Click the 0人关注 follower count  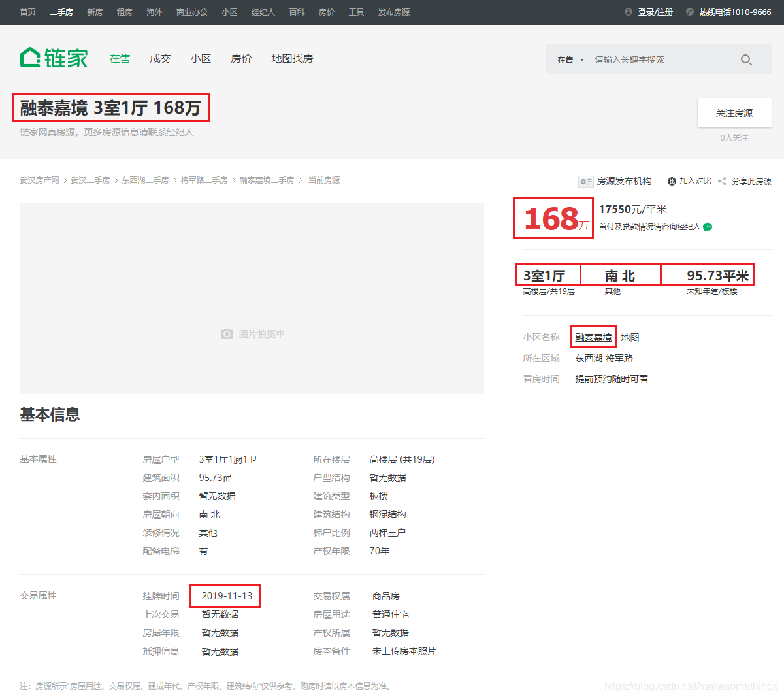734,138
